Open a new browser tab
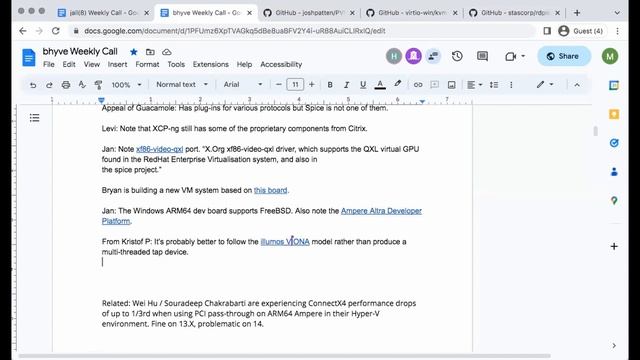The width and height of the screenshot is (640, 360). click(x=577, y=13)
